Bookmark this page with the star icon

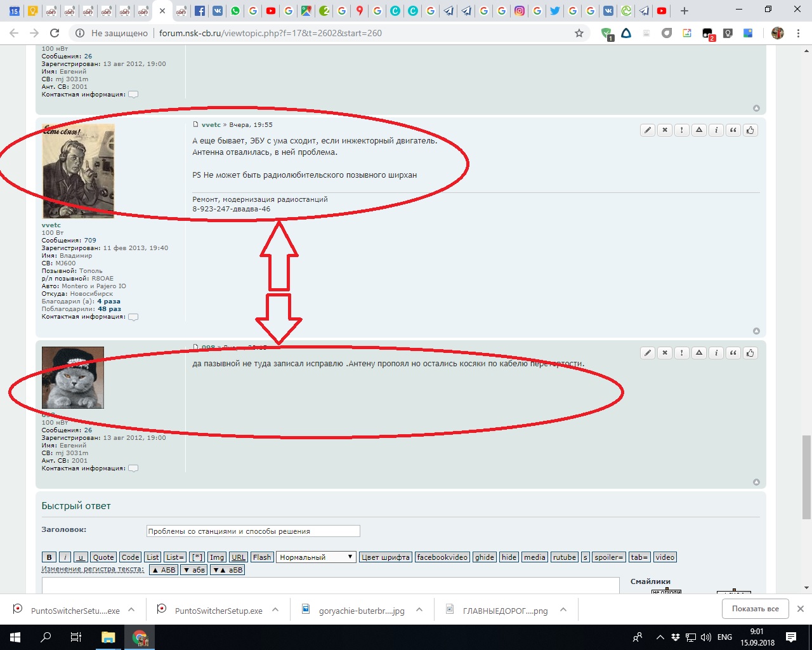(579, 33)
